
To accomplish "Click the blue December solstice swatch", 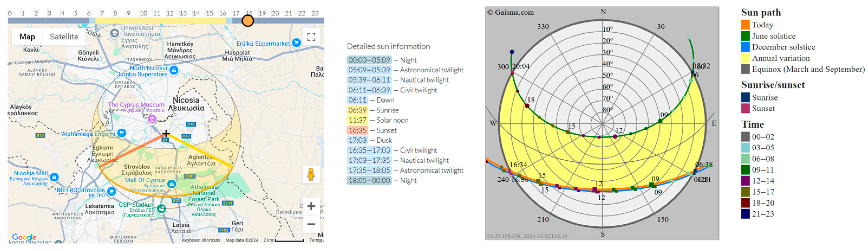I will coord(745,47).
